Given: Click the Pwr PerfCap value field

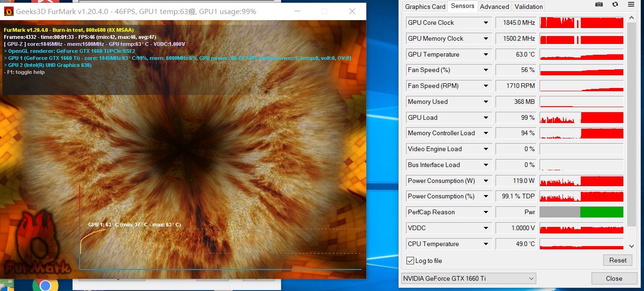Looking at the screenshot, I should point(516,212).
